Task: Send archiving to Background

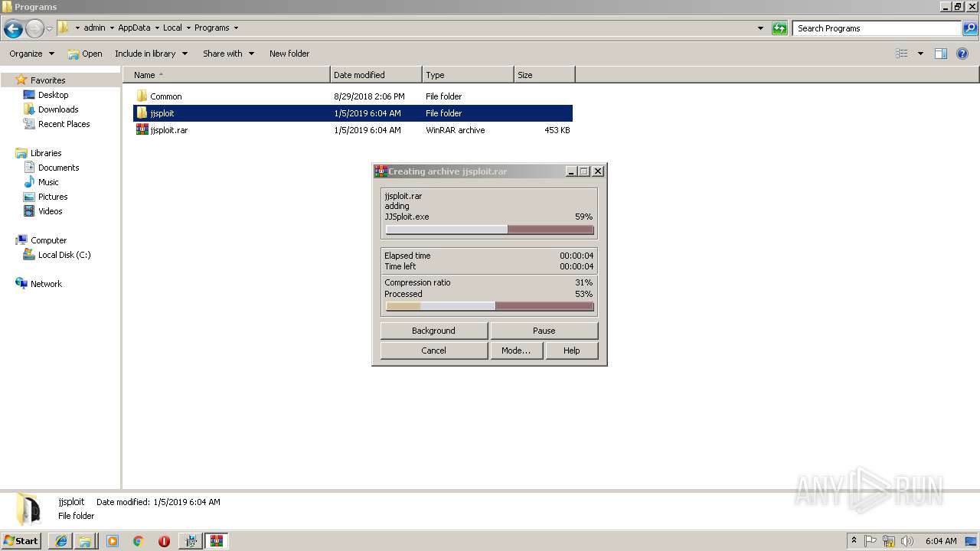Action: pos(434,331)
